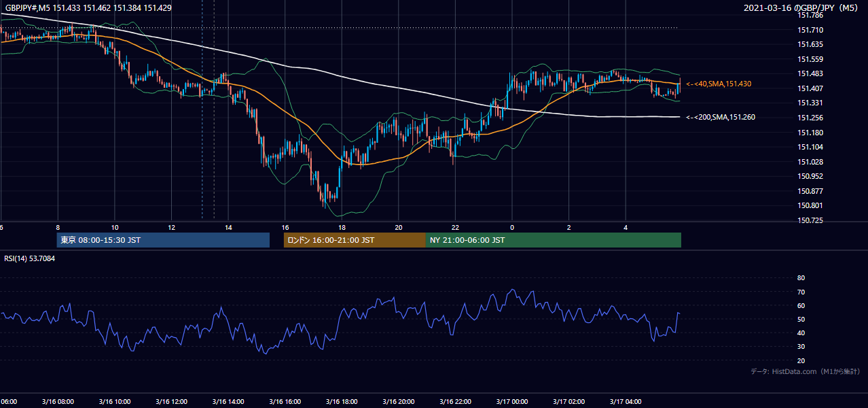Image resolution: width=868 pixels, height=408 pixels.
Task: Click price axis value 151.256
Action: point(810,118)
